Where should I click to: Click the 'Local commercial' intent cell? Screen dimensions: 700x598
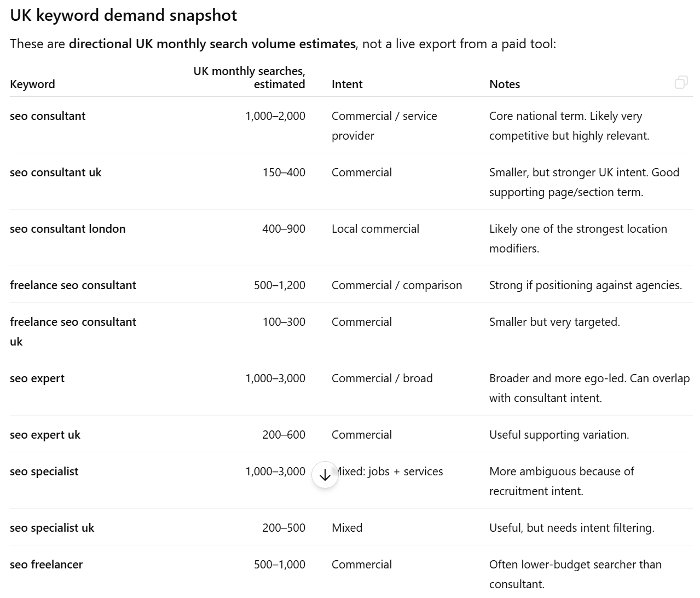coord(375,229)
